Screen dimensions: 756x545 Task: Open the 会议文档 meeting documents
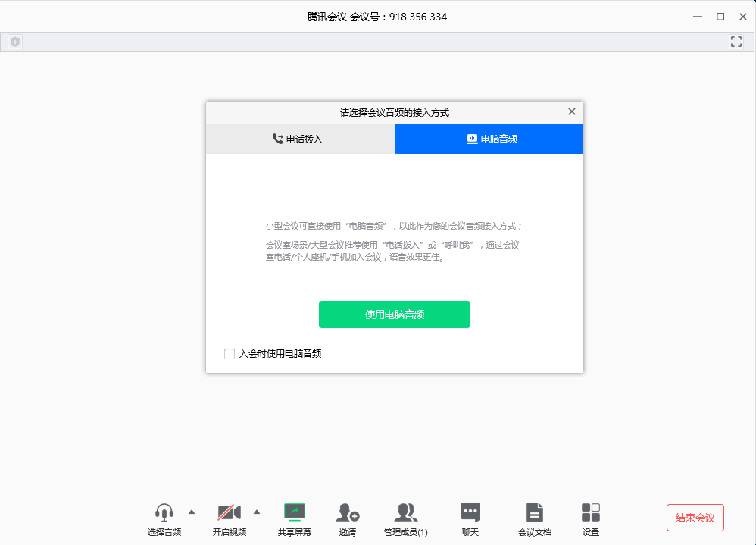(534, 512)
